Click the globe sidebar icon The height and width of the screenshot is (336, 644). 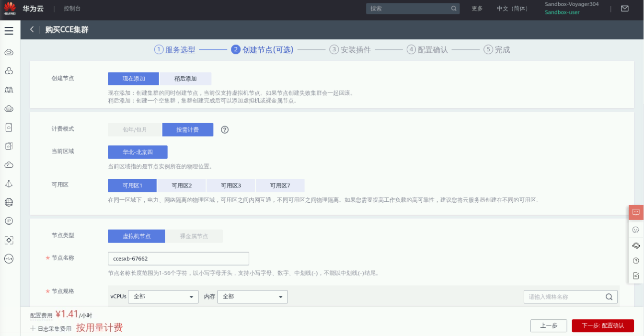click(x=9, y=202)
